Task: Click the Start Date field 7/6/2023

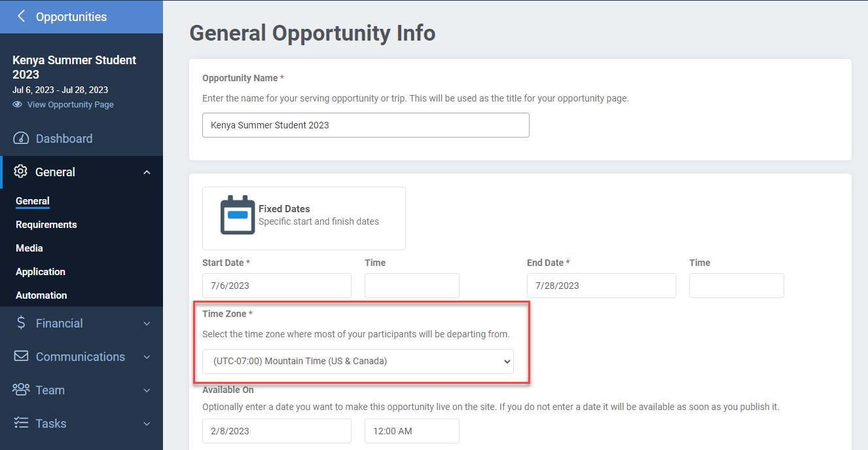Action: (x=277, y=286)
